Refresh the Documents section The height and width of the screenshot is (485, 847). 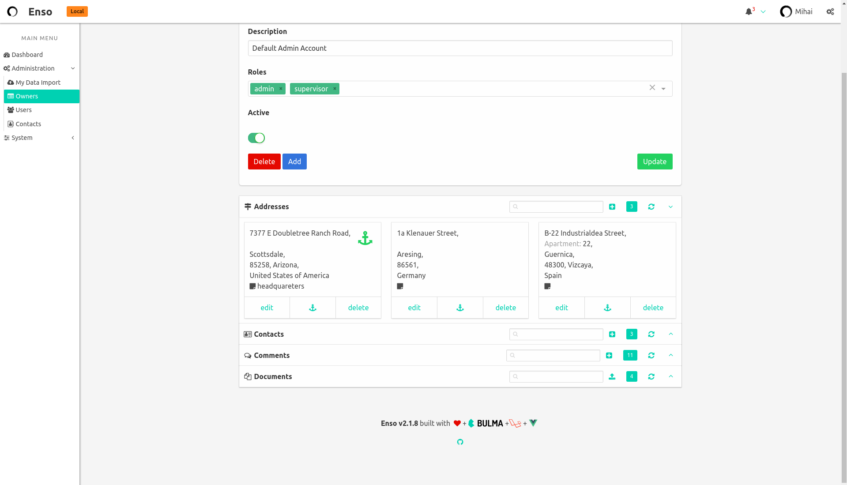coord(651,376)
